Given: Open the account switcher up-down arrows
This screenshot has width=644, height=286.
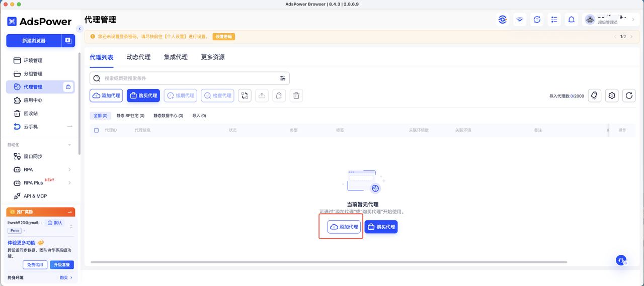Looking at the screenshot, I should 71,227.
